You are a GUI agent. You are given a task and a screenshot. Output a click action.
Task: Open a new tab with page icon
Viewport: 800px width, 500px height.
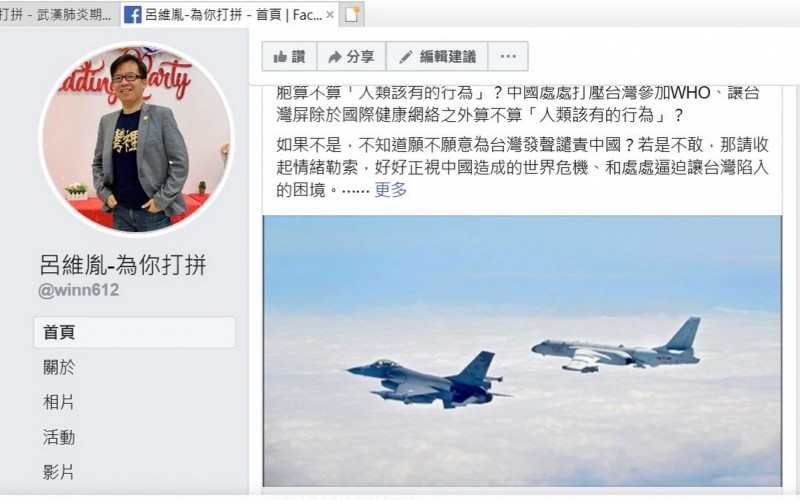(x=352, y=15)
